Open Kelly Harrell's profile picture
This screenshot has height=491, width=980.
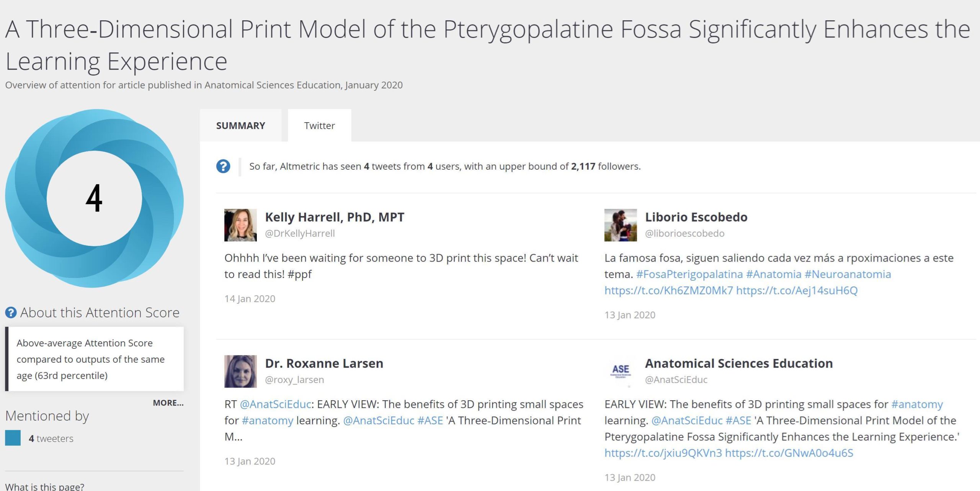[240, 225]
